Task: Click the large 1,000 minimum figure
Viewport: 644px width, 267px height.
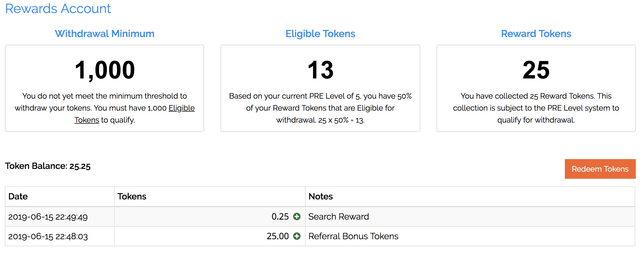Action: click(x=105, y=70)
